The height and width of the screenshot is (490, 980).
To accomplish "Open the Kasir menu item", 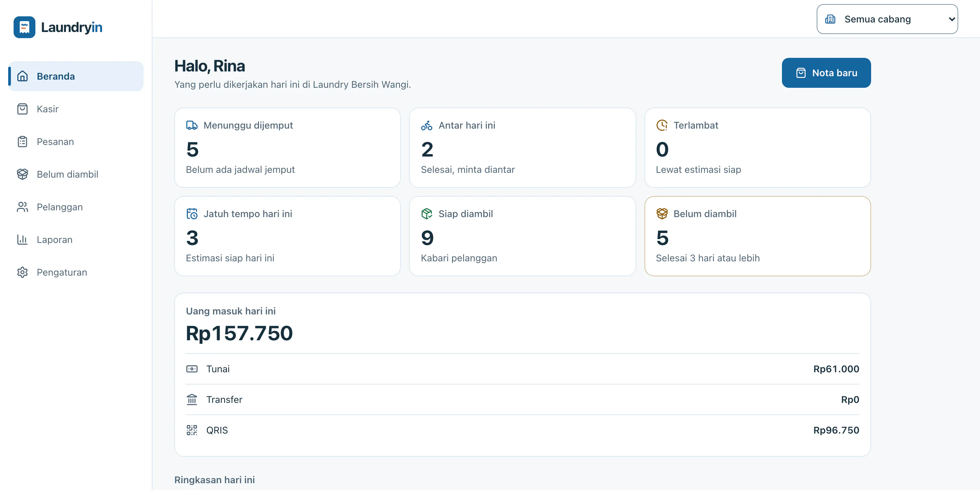I will [76, 109].
